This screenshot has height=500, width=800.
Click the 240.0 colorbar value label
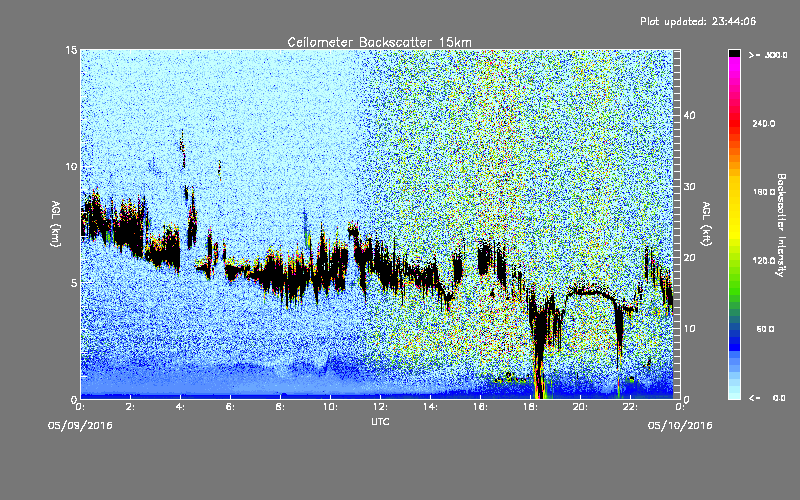[764, 123]
